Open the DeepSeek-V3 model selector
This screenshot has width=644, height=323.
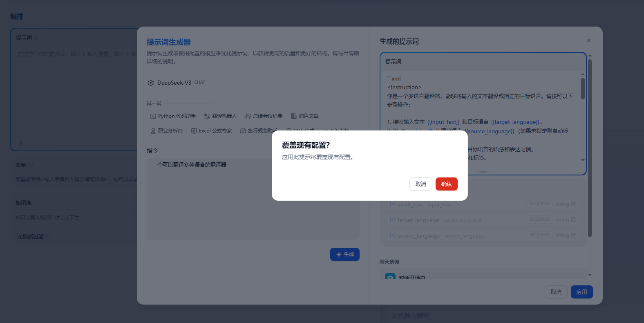point(177,83)
